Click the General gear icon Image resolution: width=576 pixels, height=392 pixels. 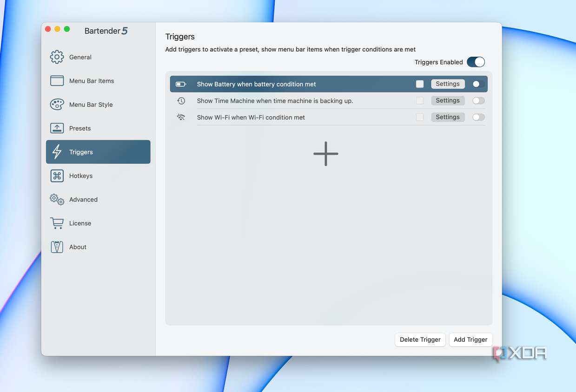[x=57, y=57]
